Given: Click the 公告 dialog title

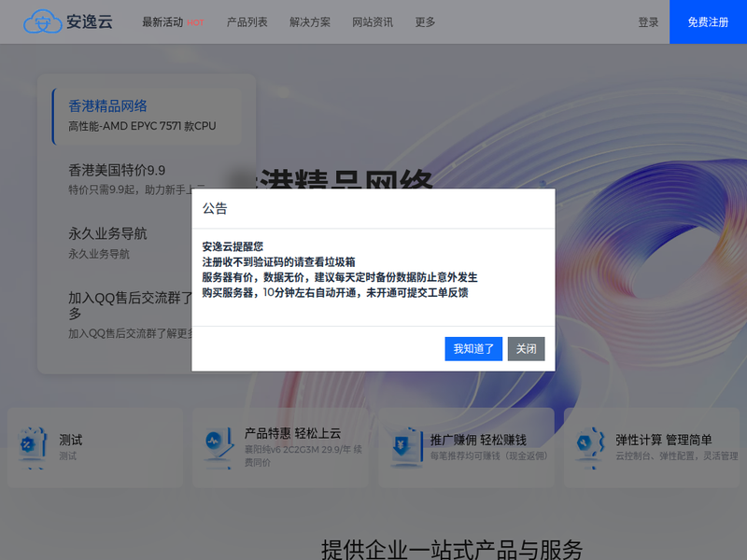Looking at the screenshot, I should pyautogui.click(x=215, y=208).
